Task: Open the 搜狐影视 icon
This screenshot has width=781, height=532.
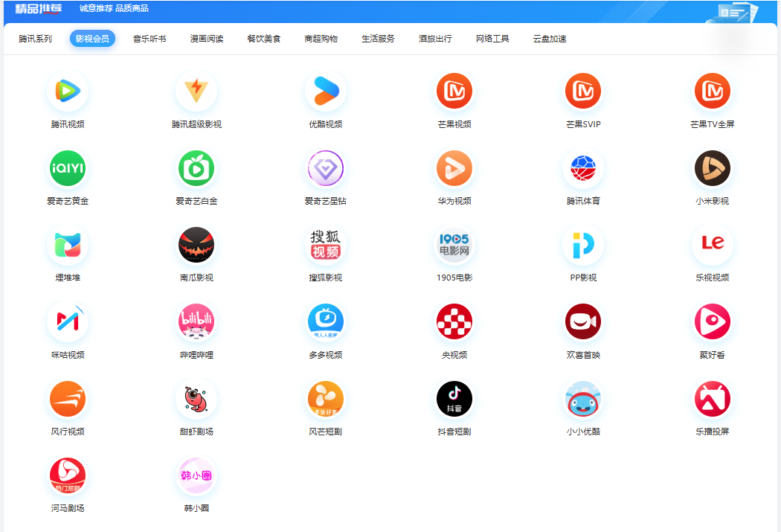Action: 326,245
